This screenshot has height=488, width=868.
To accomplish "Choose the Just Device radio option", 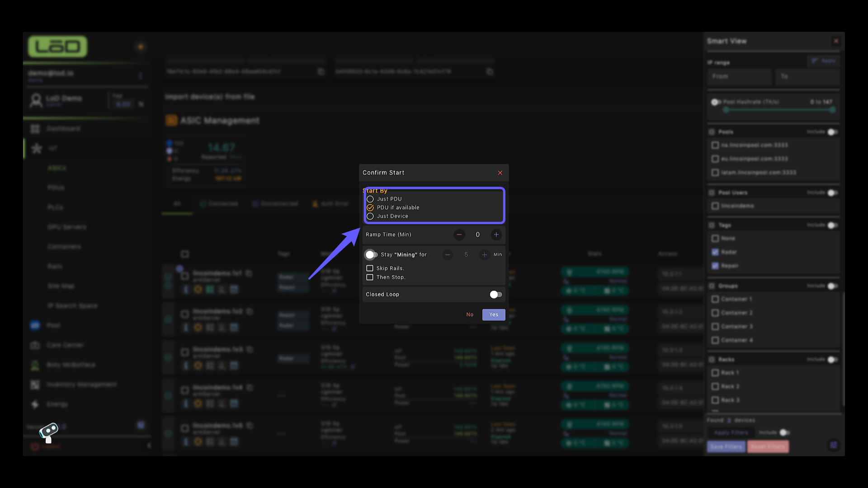I will [x=370, y=216].
